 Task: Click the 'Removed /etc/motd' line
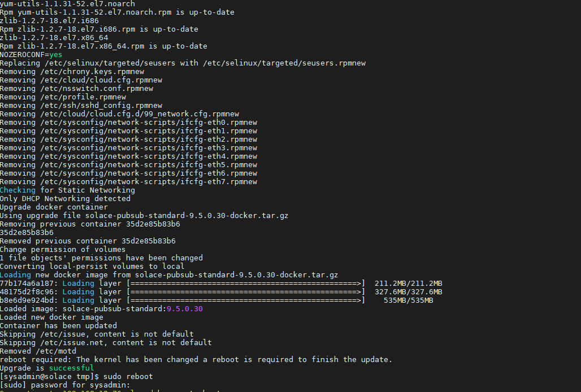click(x=38, y=351)
